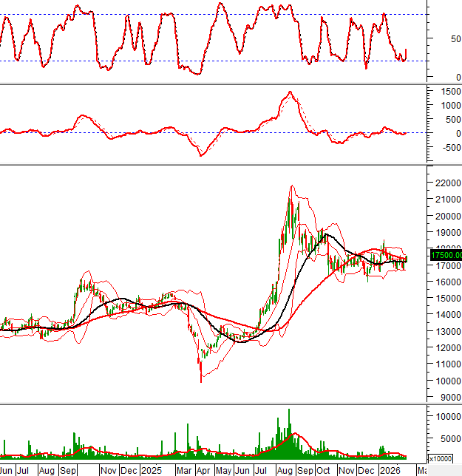The width and height of the screenshot is (462, 476).
Task: Click the x10000 volume scale label
Action: 441,458
